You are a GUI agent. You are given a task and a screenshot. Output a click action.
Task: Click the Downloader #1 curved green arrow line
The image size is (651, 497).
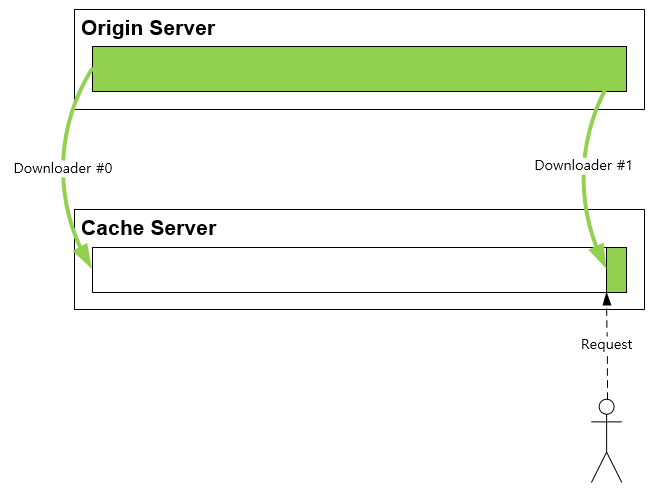586,137
